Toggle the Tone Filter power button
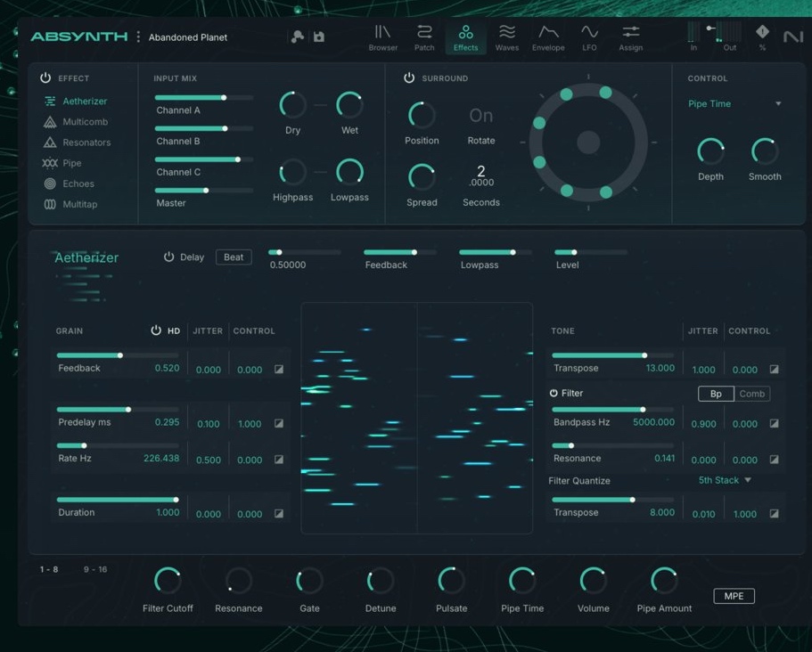Viewport: 812px width, 652px height. 554,394
